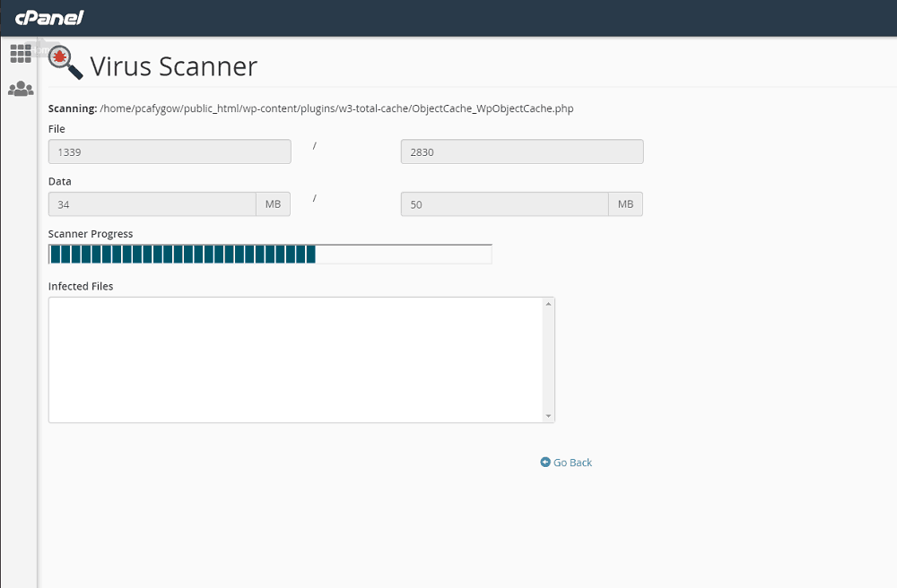Click the Virus Scanner bug magnifier icon

click(65, 62)
